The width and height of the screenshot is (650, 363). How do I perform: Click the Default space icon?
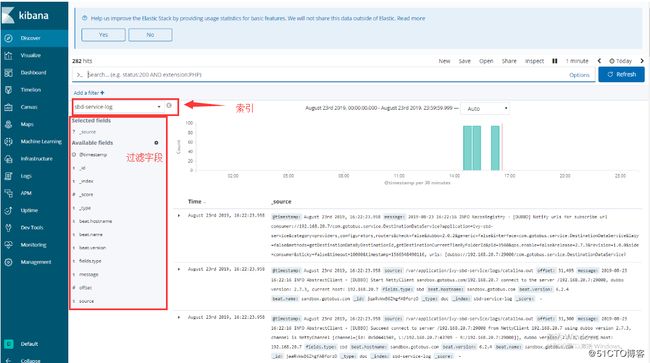tap(8, 344)
